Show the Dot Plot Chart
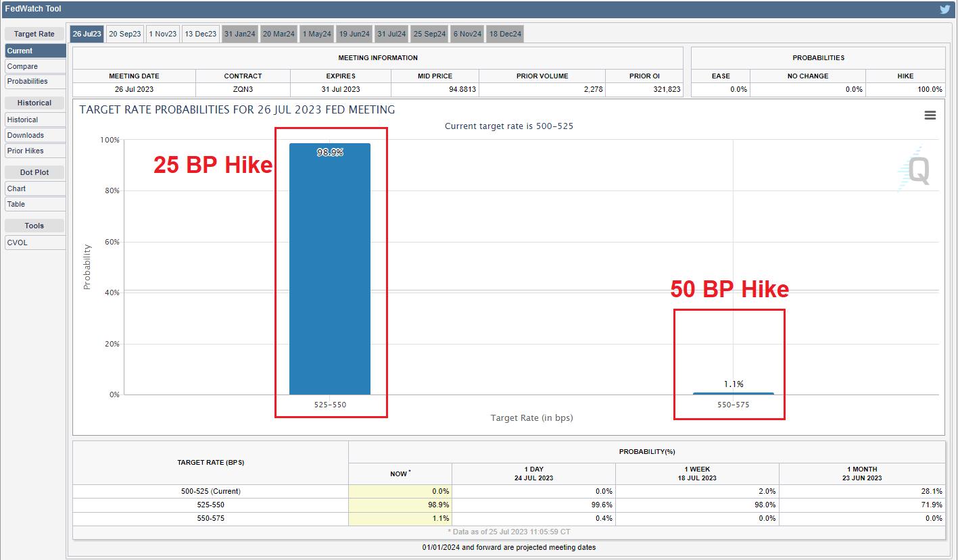 coord(35,188)
